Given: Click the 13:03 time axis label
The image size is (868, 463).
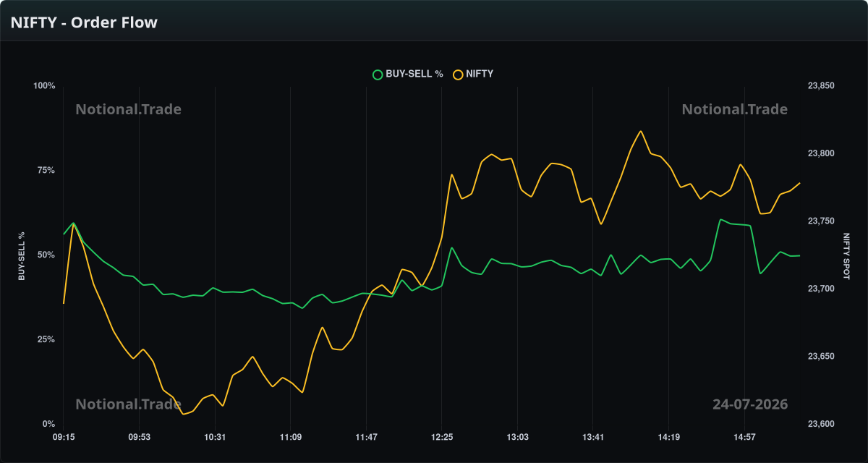Looking at the screenshot, I should [x=517, y=437].
